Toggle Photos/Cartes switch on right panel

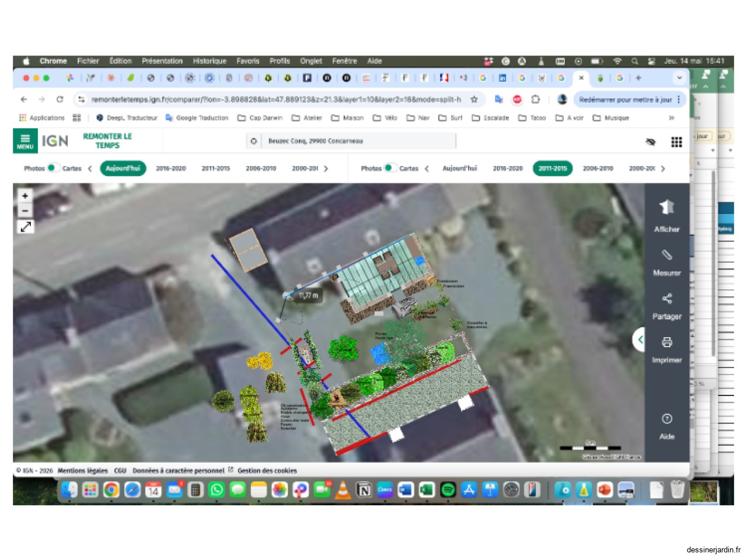tap(389, 168)
